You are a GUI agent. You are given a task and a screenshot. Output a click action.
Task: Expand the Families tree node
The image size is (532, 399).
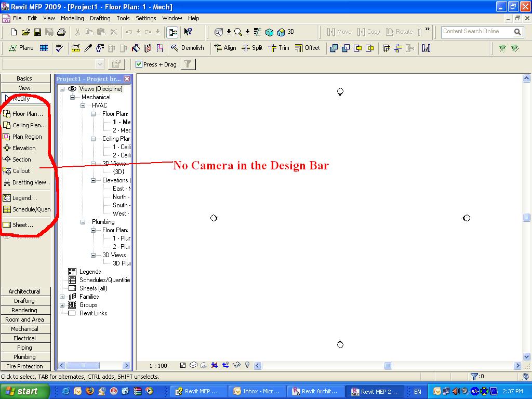[x=62, y=297]
